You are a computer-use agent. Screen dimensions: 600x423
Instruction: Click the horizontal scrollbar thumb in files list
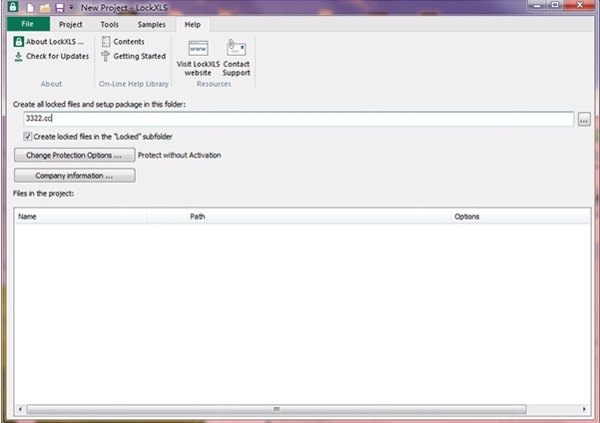tap(277, 409)
